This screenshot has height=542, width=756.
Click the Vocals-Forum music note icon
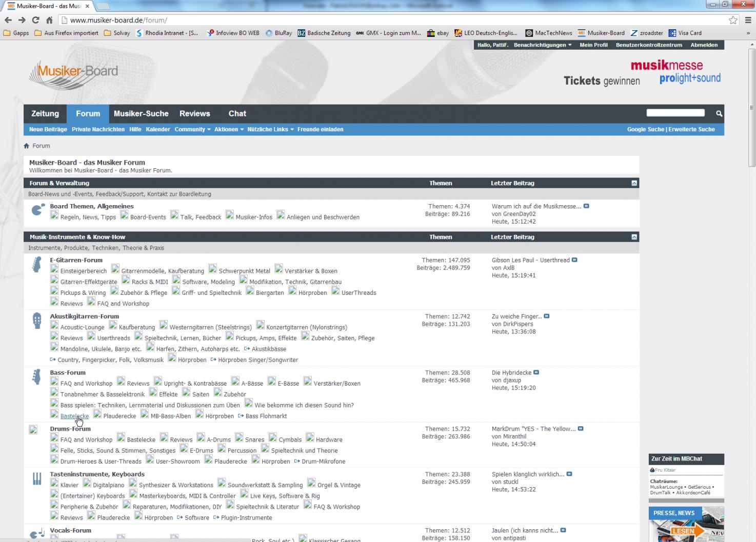pos(37,534)
